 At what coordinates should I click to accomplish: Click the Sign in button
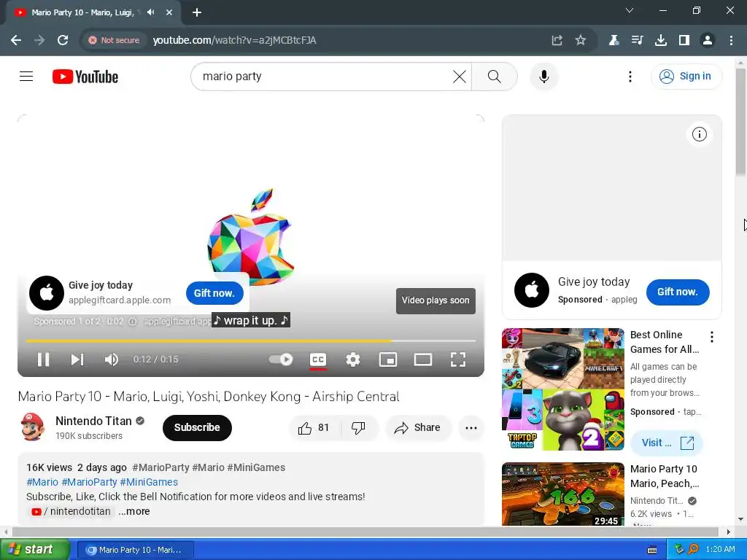(686, 76)
